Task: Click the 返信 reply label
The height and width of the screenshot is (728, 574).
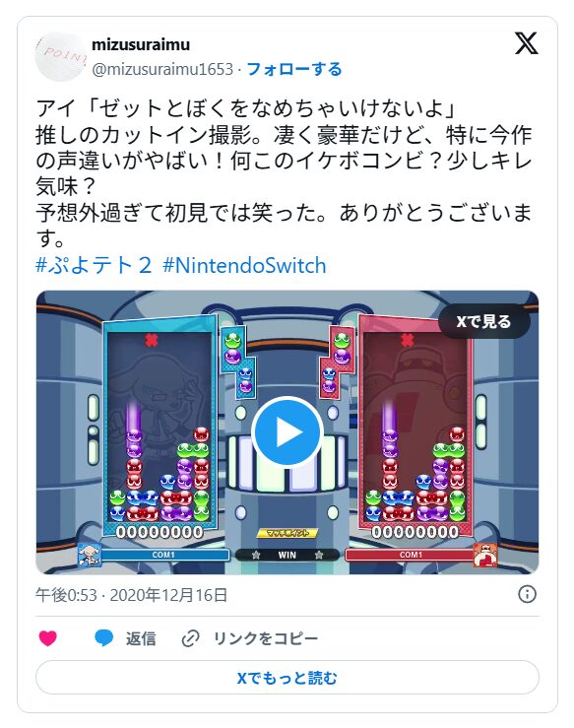Action: coord(141,638)
